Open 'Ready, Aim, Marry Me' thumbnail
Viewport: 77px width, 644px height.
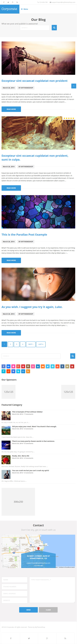coord(6,460)
